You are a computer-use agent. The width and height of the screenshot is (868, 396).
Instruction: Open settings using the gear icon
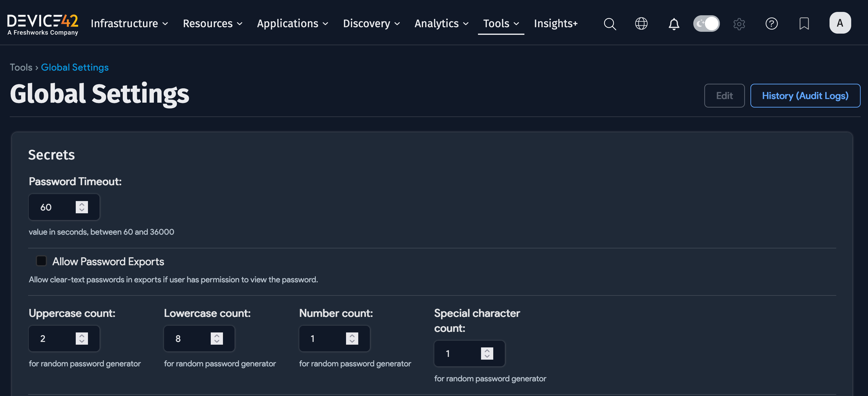point(739,24)
